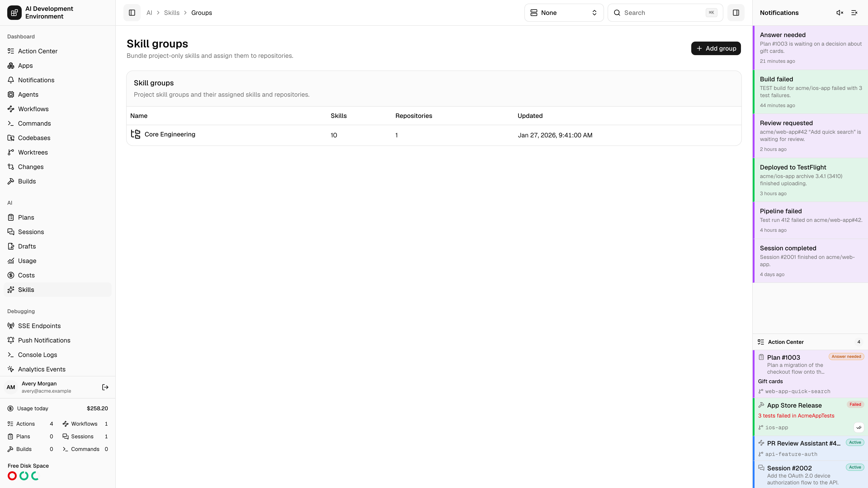The width and height of the screenshot is (868, 488).
Task: Open Costs page
Action: tap(58, 275)
